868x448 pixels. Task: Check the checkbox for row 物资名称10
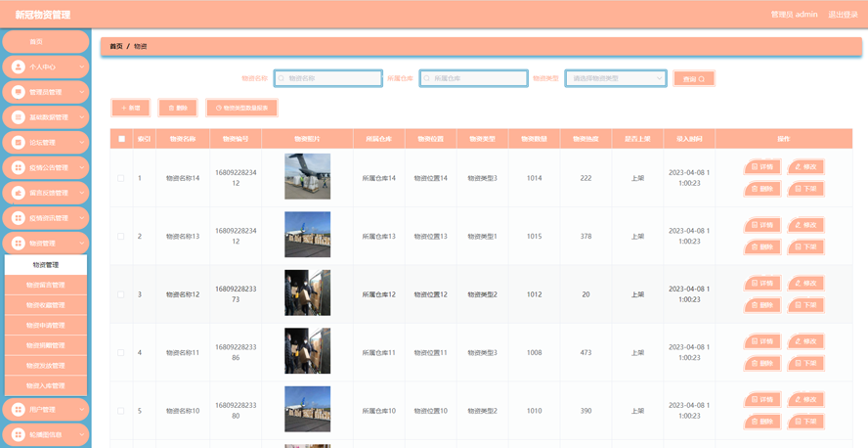point(120,411)
